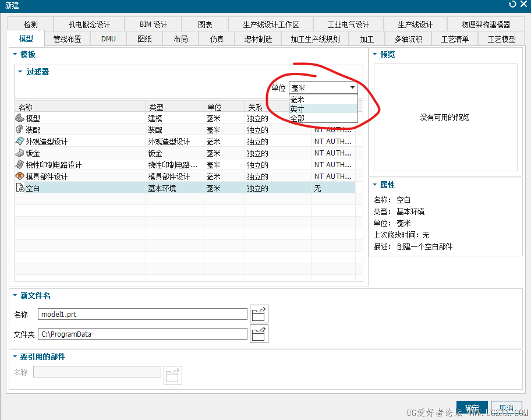Select the 模型 tab
This screenshot has height=420, width=531.
(x=26, y=38)
